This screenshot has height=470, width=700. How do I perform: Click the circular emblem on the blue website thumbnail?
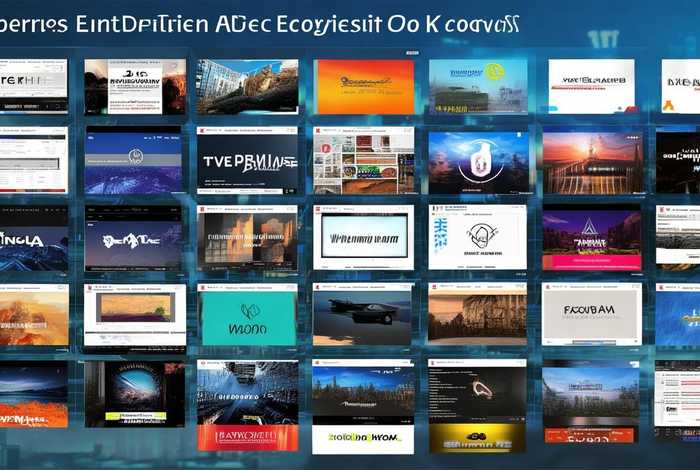tap(133, 157)
